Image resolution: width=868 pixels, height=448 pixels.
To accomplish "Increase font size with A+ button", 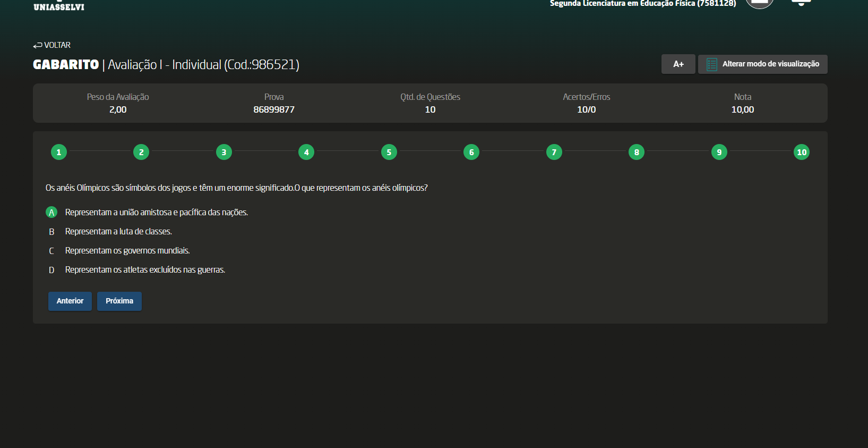I will pos(678,64).
